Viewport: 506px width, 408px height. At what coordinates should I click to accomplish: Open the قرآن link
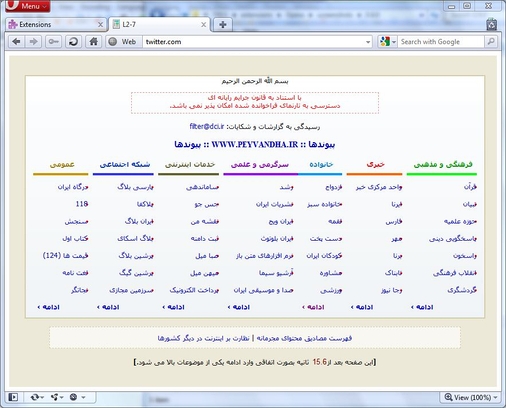[470, 187]
